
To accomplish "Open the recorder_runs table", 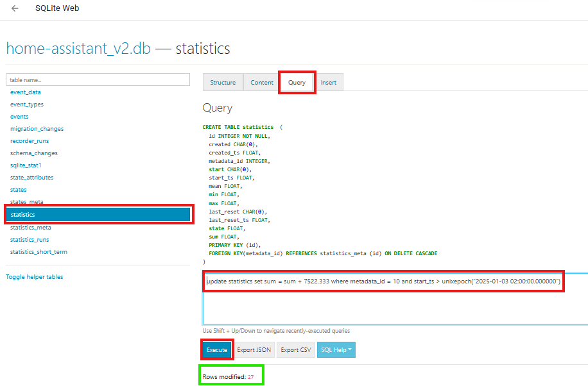I will click(30, 141).
